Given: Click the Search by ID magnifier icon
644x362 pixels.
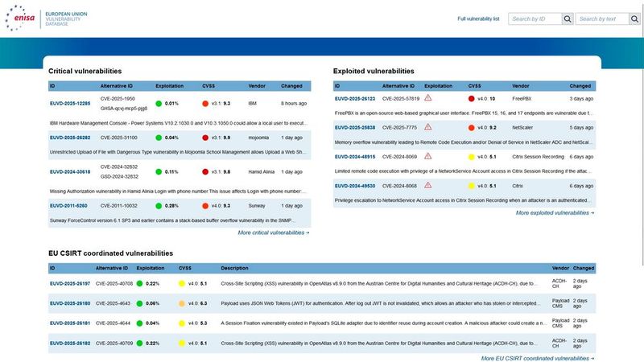Looking at the screenshot, I should coord(568,19).
